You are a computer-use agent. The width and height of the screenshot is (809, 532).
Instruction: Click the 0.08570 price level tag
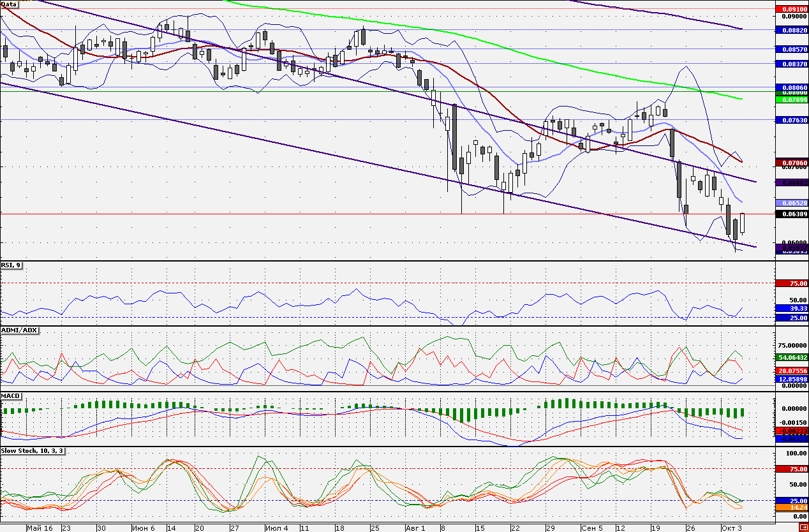pos(790,48)
